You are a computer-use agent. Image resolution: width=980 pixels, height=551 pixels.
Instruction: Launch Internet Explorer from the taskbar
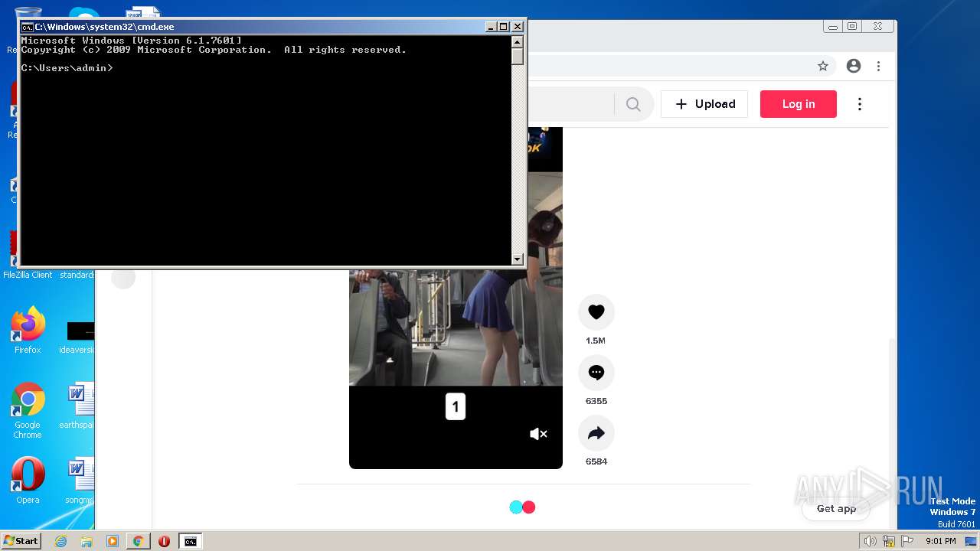(x=61, y=541)
